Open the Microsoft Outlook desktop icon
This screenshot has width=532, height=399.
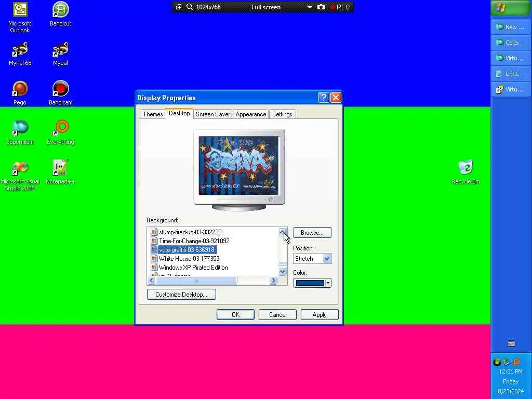(x=20, y=17)
